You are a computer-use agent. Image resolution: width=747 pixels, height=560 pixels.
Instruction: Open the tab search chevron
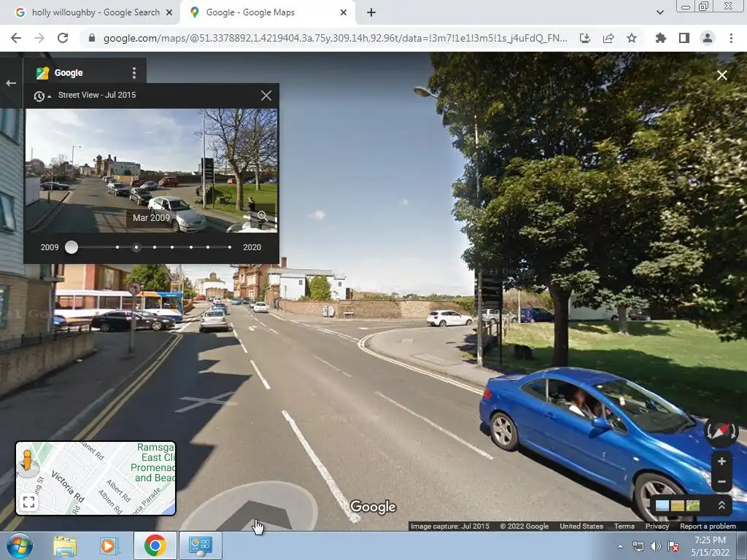coord(659,13)
